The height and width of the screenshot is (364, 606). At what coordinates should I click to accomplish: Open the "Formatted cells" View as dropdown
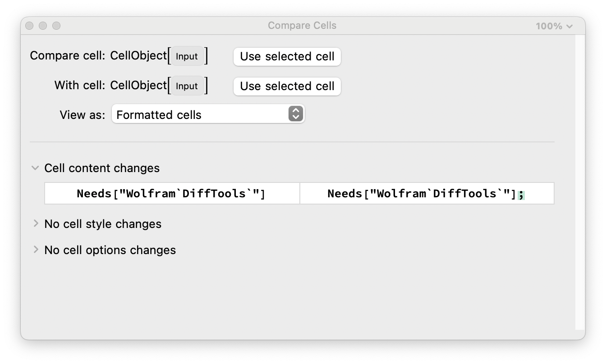pyautogui.click(x=208, y=114)
